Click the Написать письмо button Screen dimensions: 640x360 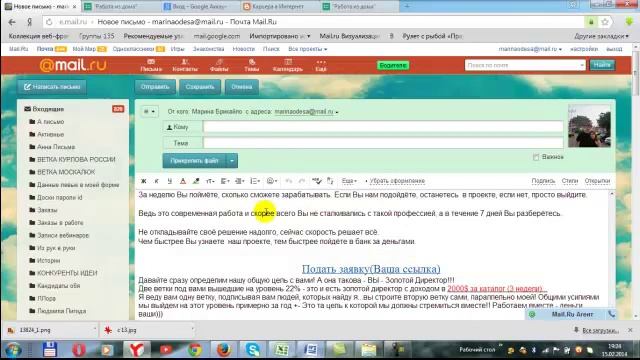coord(52,87)
